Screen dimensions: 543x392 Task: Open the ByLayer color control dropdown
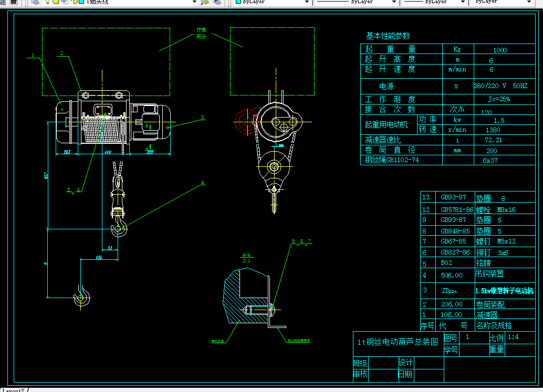click(x=307, y=2)
